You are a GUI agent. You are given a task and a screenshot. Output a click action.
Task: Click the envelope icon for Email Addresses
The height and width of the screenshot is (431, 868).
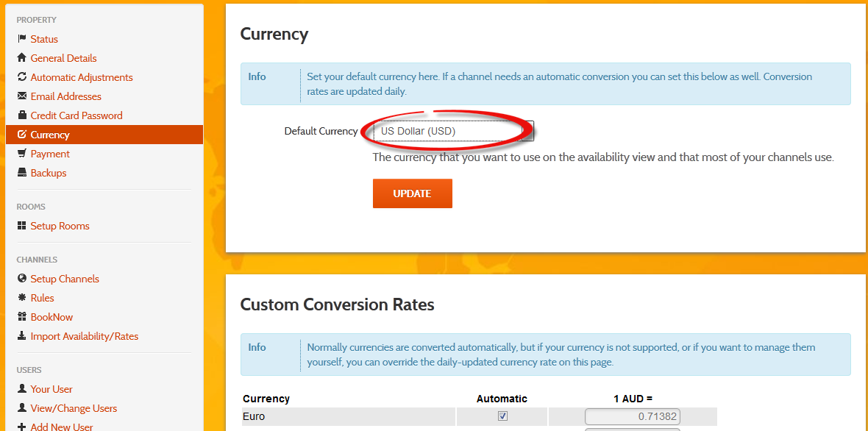pos(22,96)
